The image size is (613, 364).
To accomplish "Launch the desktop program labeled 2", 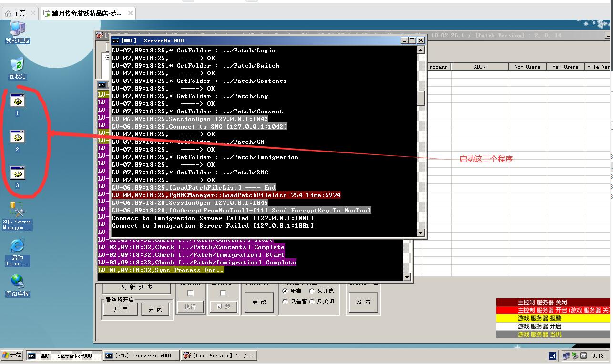I will click(x=18, y=137).
